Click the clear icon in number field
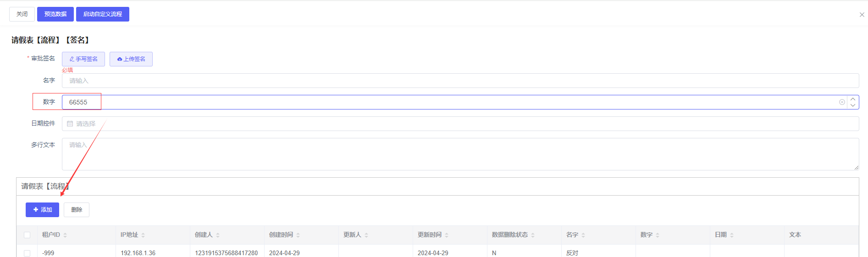868x257 pixels. (842, 102)
